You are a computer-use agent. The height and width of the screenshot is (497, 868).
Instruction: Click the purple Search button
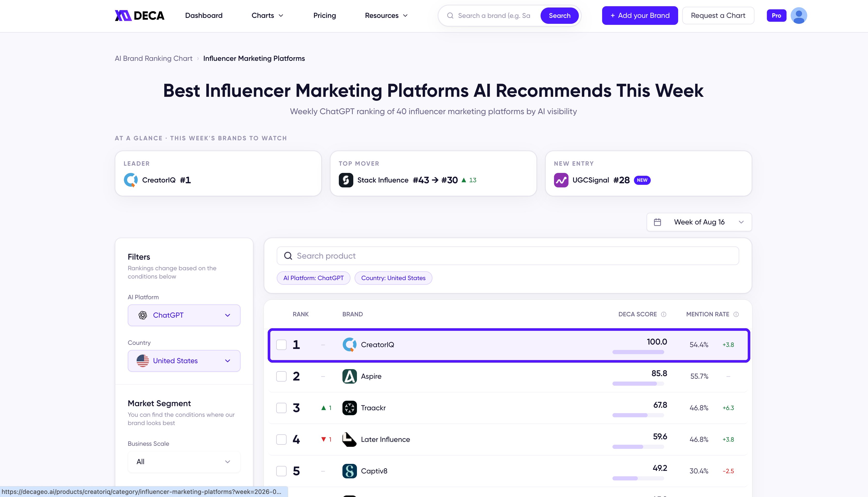[560, 16]
